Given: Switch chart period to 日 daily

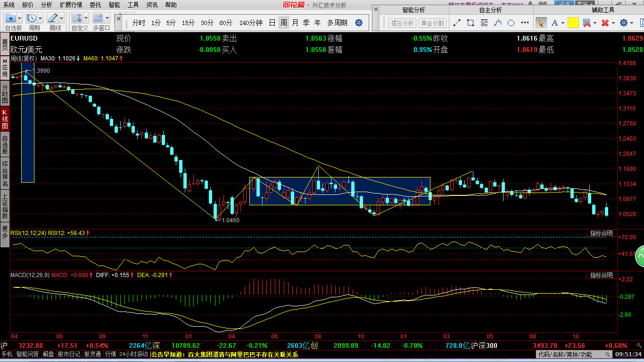Looking at the screenshot, I should (272, 23).
